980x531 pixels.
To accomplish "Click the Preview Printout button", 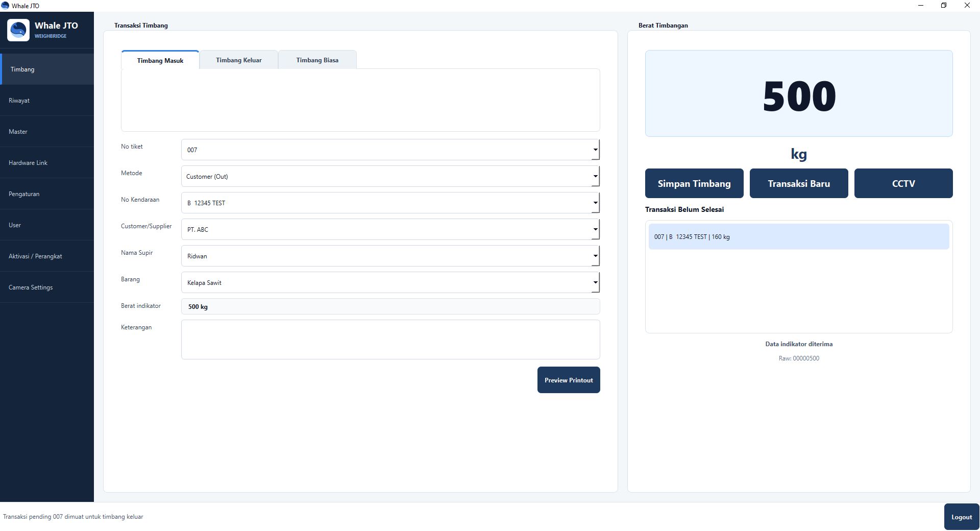I will click(x=569, y=380).
